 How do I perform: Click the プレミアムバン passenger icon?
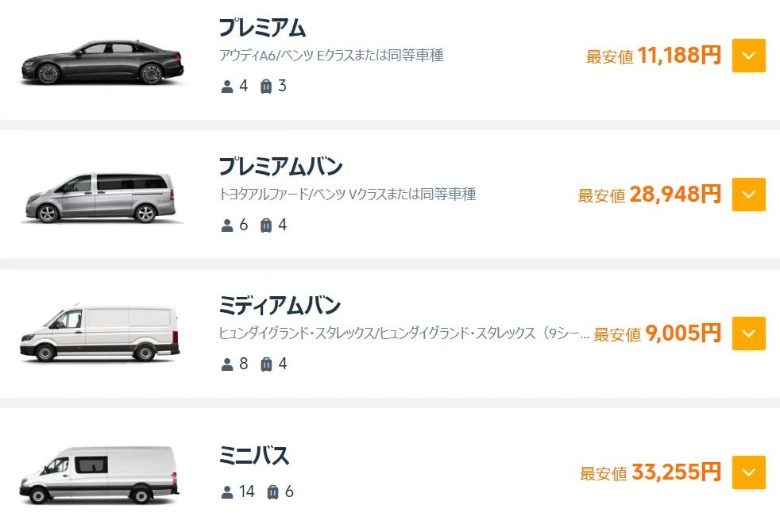tap(227, 226)
